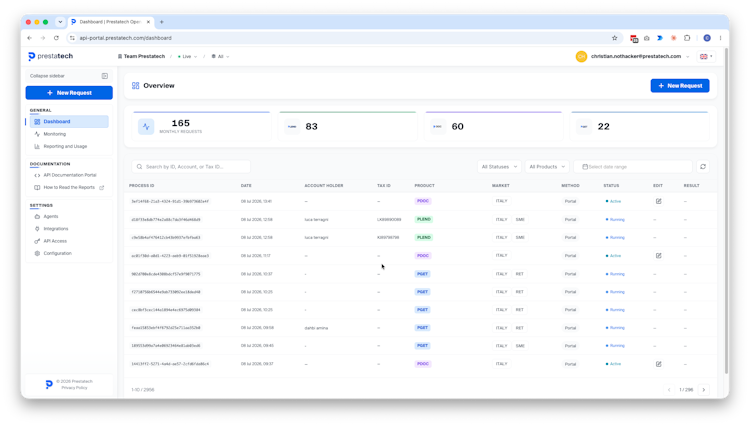Click the browser forward arrow

43,38
